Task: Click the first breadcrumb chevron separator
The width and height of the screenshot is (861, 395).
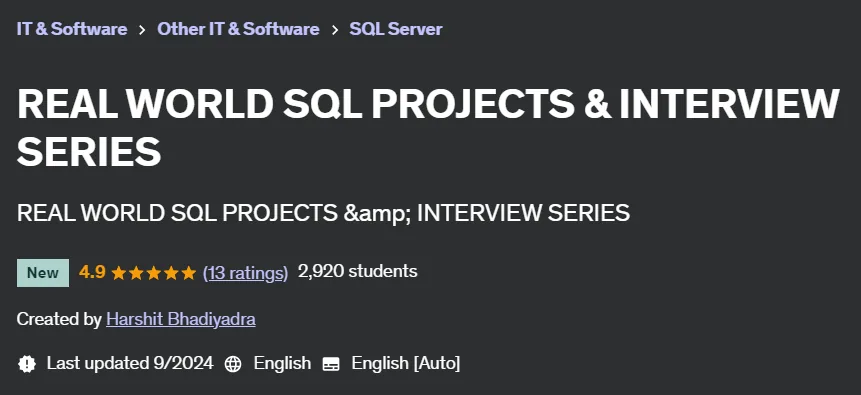Action: coord(142,30)
